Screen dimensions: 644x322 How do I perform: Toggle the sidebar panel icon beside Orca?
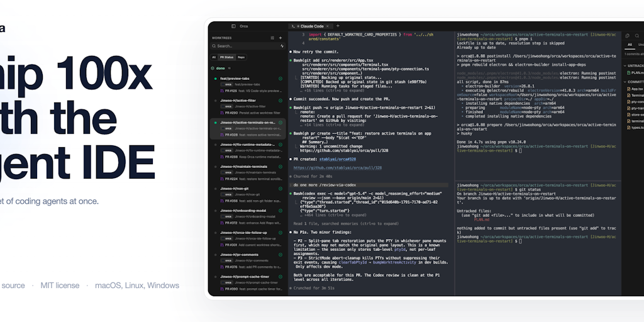233,26
